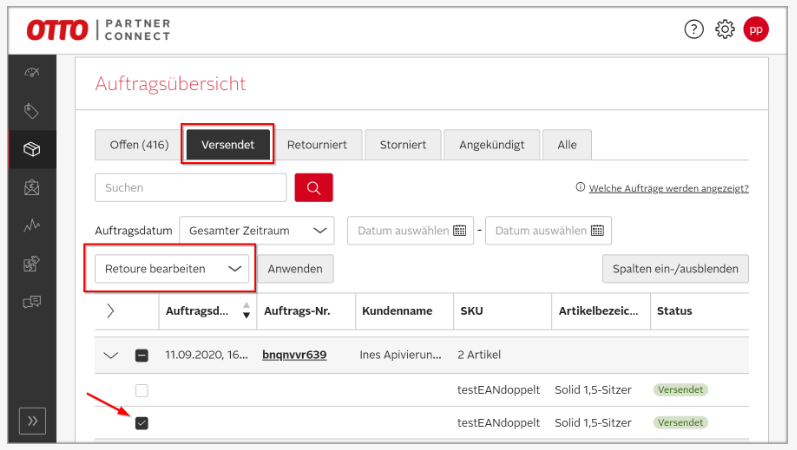Click second row testEANdoppelt SKU
The image size is (797, 450).
pos(499,423)
